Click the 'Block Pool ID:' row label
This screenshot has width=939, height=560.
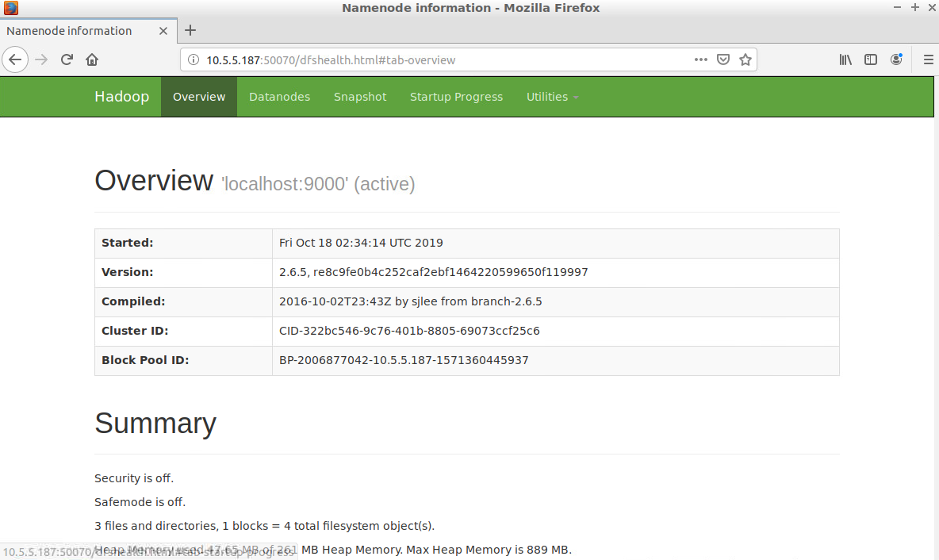point(145,361)
